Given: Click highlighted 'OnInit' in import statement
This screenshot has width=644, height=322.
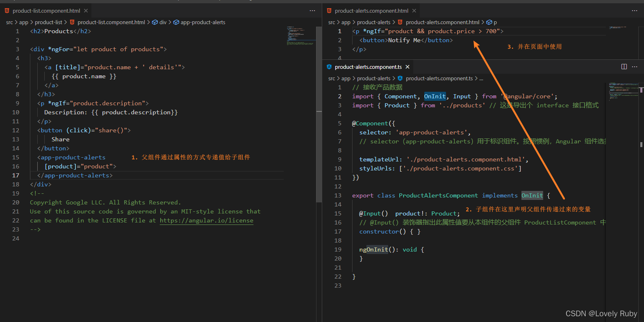Looking at the screenshot, I should (x=435, y=96).
